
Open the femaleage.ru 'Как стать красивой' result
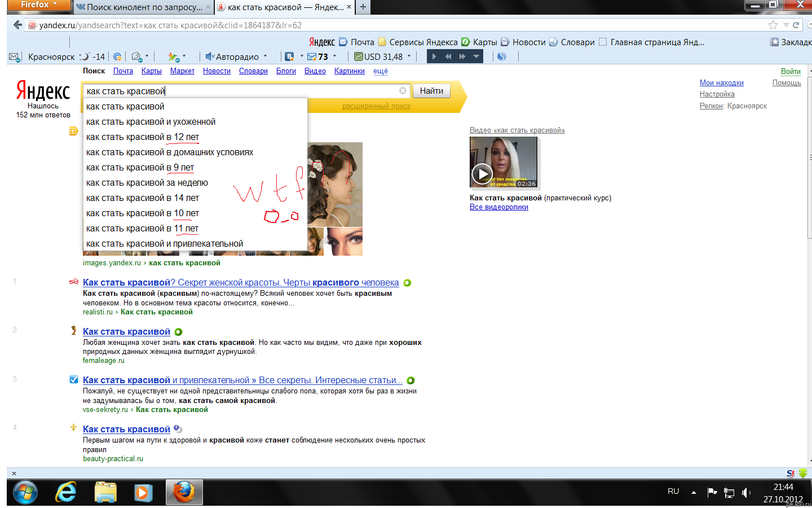(x=126, y=332)
